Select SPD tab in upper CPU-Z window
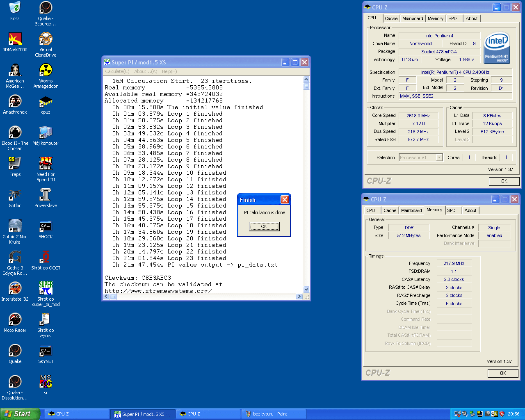Viewport: 525px width, 420px height. click(x=452, y=18)
